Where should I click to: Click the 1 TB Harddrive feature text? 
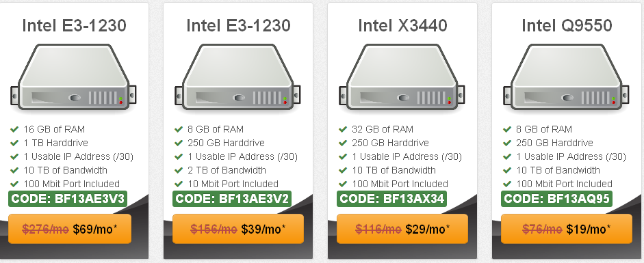point(56,143)
